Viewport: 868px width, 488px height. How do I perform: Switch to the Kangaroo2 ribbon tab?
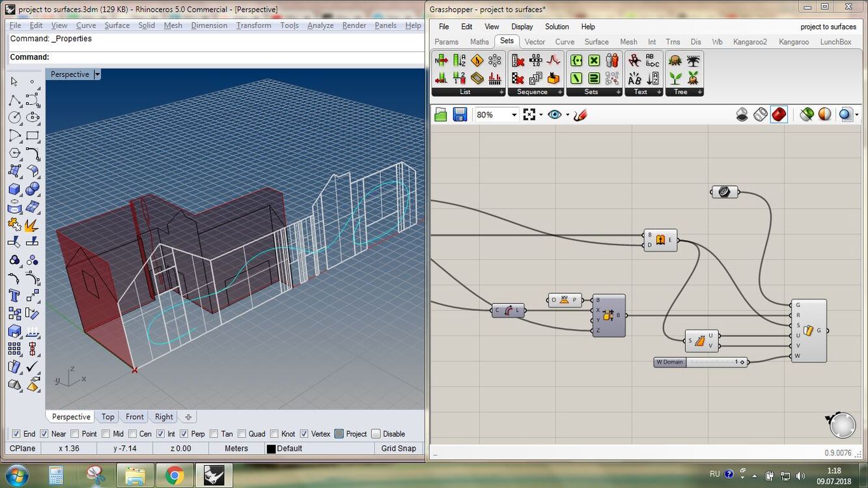point(749,42)
